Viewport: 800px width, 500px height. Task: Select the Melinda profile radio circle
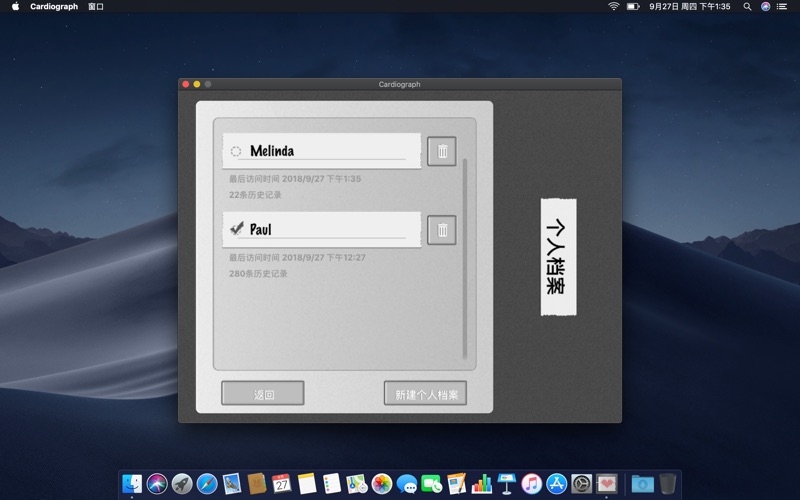(x=236, y=152)
